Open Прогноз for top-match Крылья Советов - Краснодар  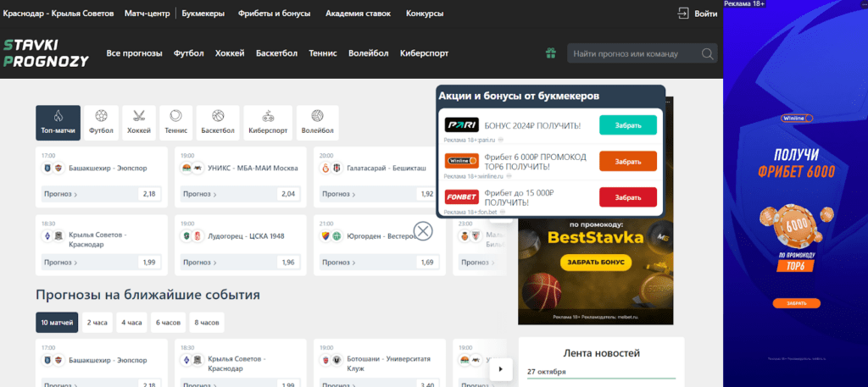pos(60,262)
